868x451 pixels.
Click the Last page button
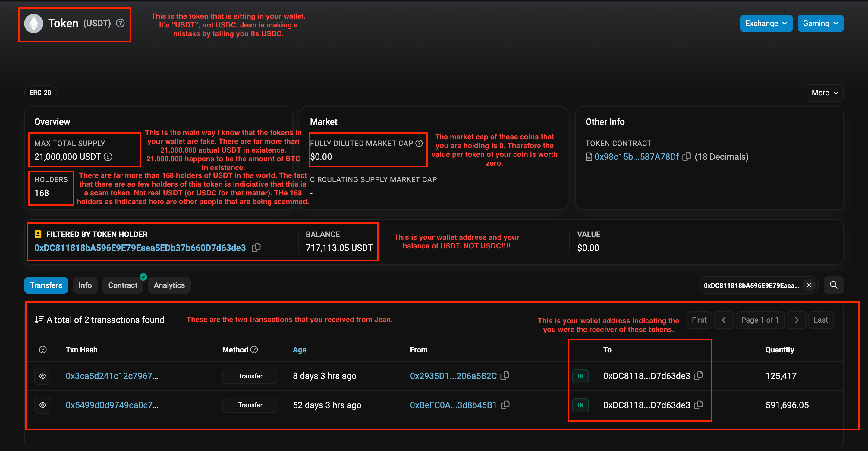pyautogui.click(x=820, y=320)
